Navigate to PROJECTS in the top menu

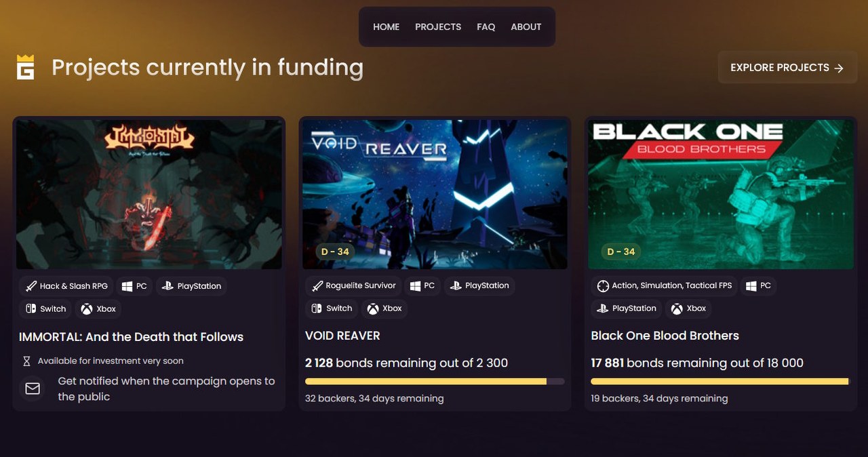click(x=438, y=27)
